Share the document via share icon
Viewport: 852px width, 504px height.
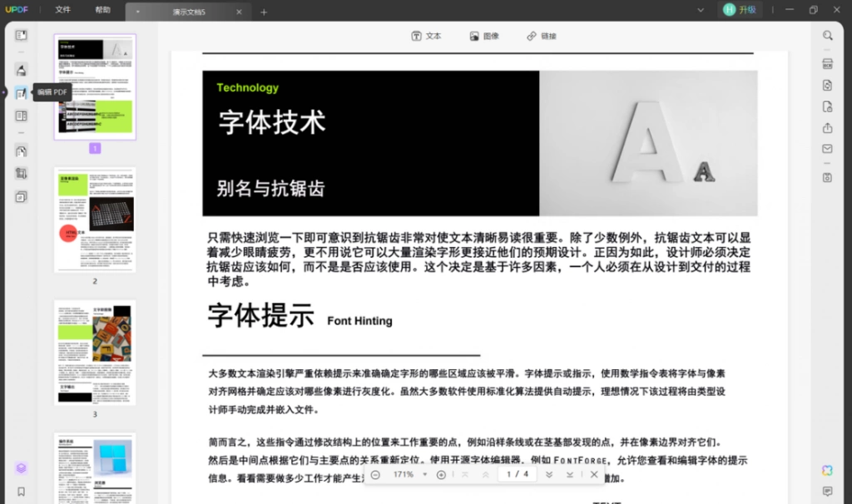point(827,128)
